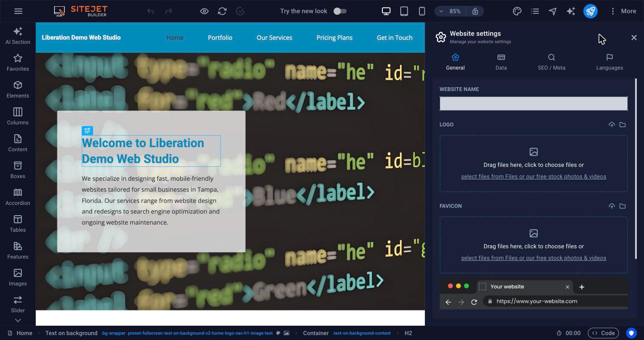
Task: Open the Columns panel
Action: pyautogui.click(x=18, y=116)
